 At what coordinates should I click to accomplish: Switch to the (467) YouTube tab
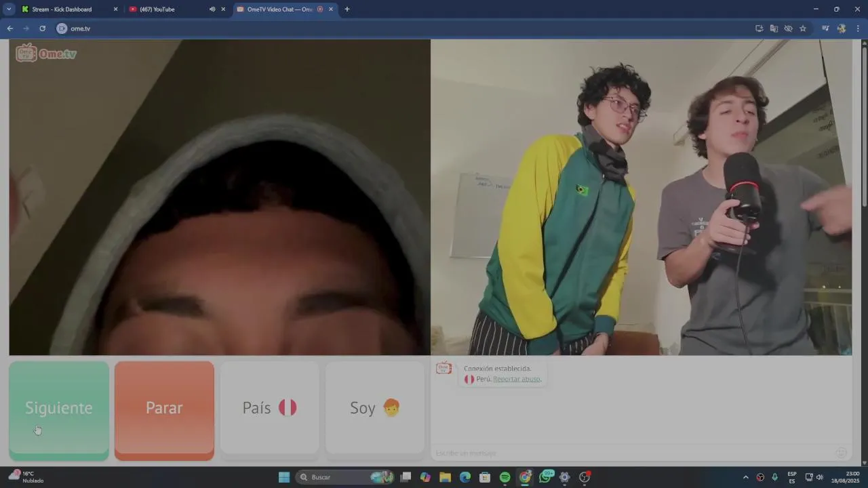click(x=157, y=9)
